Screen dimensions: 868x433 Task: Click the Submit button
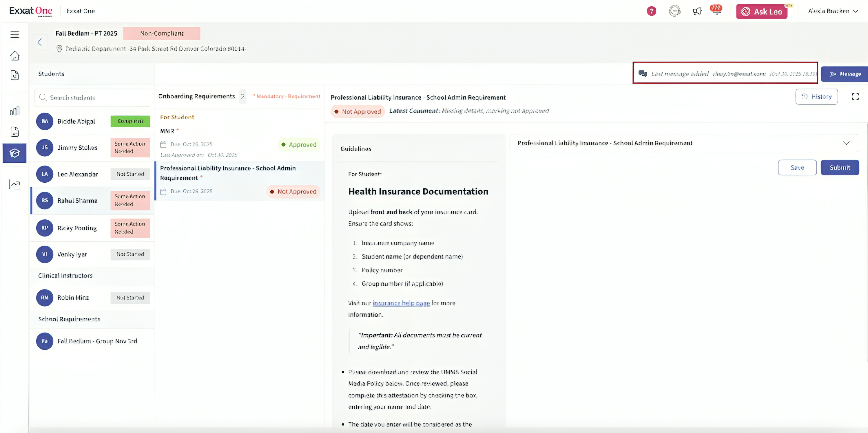839,168
